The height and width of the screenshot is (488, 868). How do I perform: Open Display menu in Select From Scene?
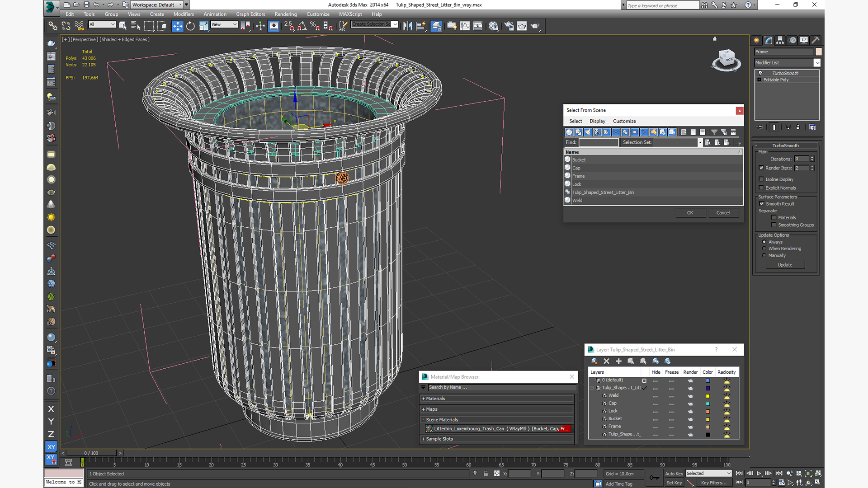(597, 121)
